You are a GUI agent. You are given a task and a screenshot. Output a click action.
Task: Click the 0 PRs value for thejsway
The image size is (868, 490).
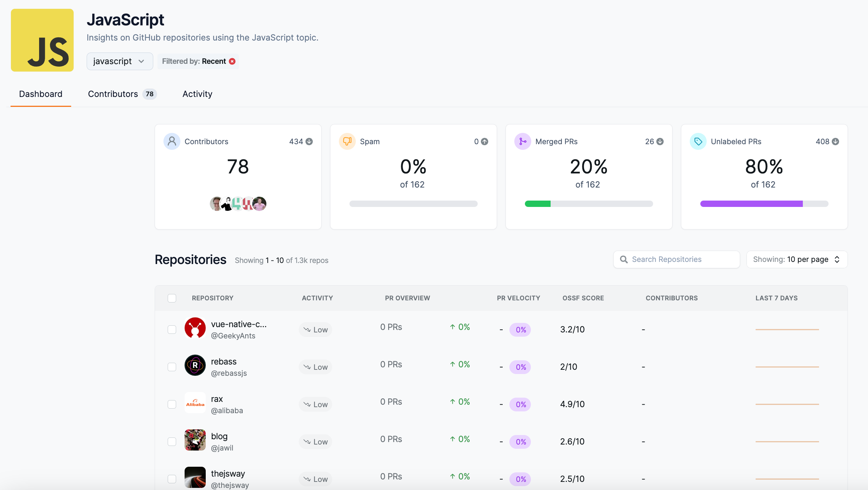(391, 477)
